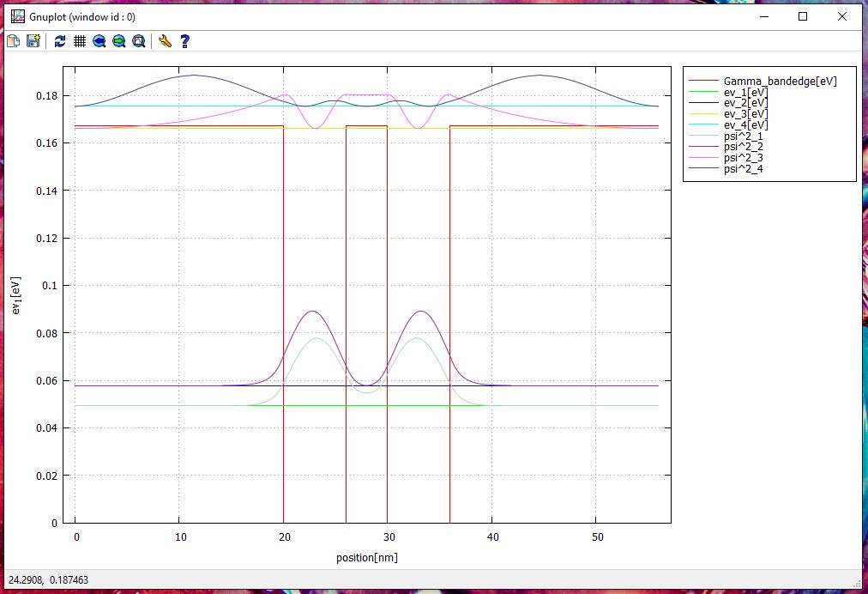Maximize the Gnuplot window
This screenshot has height=594, width=868.
(803, 16)
